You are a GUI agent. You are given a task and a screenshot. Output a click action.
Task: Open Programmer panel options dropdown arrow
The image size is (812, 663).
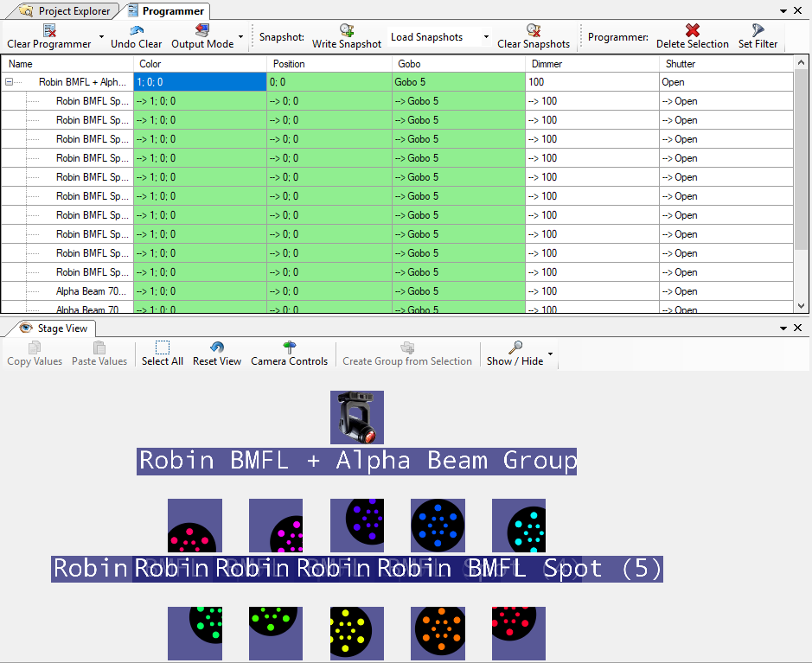pyautogui.click(x=783, y=11)
